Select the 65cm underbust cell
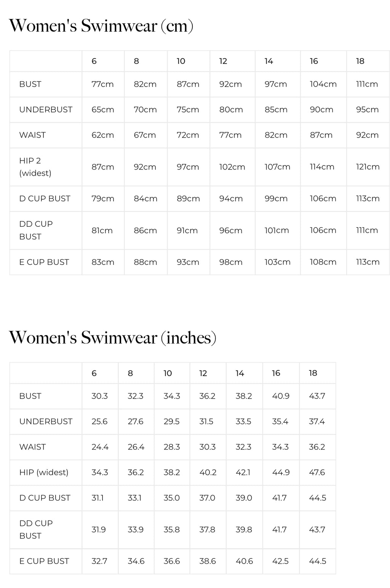 click(103, 110)
